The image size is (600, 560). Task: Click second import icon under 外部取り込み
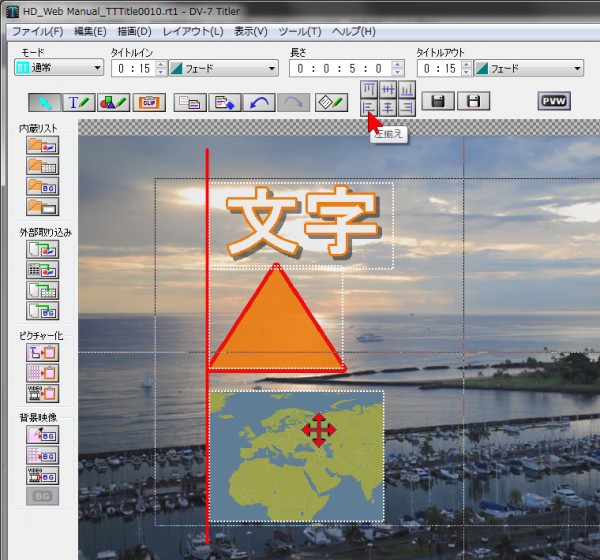[x=42, y=269]
